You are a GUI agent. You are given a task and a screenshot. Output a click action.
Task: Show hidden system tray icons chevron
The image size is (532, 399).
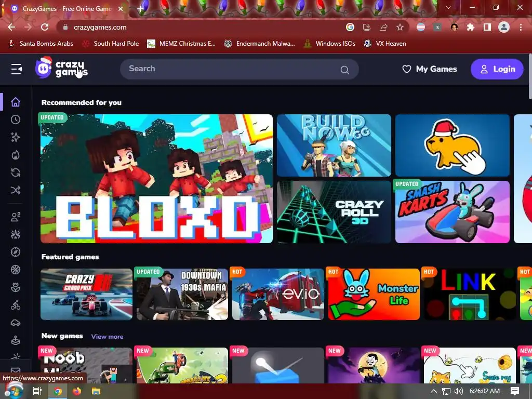click(x=434, y=391)
